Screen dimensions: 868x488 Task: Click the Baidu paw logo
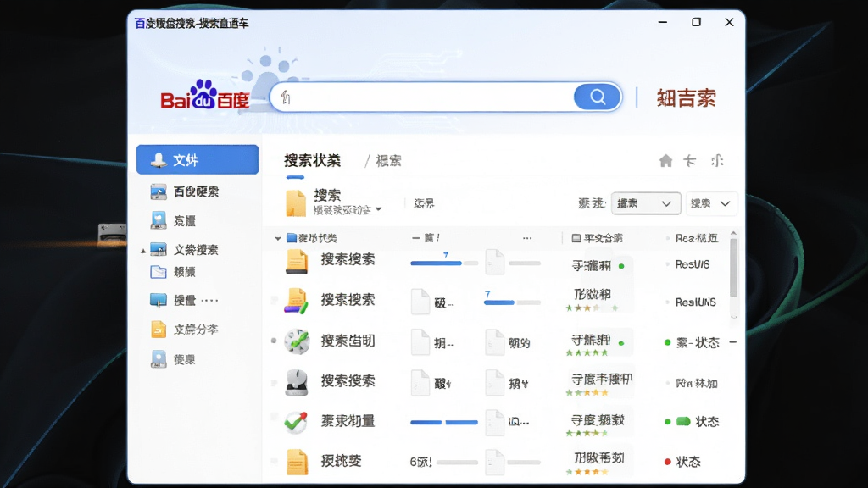pos(204,94)
